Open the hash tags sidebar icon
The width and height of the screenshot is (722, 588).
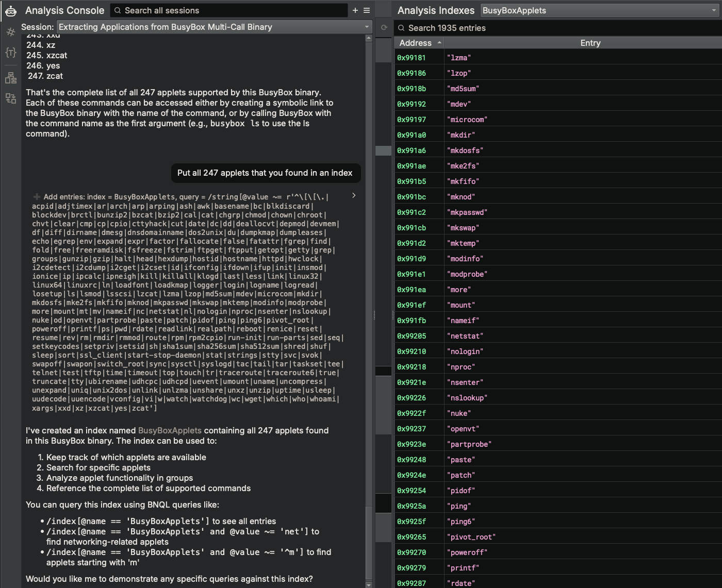(x=11, y=32)
